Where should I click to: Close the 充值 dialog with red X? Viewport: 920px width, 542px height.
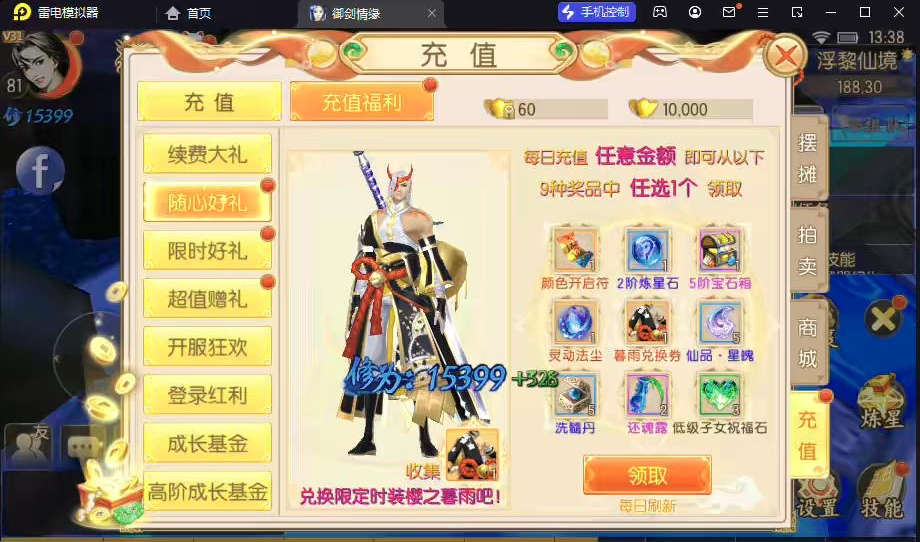785,57
